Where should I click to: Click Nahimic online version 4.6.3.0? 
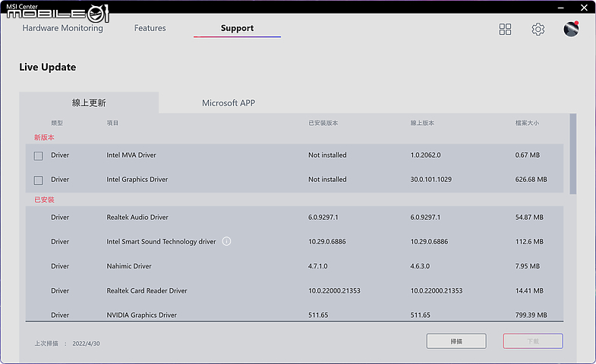coord(420,266)
